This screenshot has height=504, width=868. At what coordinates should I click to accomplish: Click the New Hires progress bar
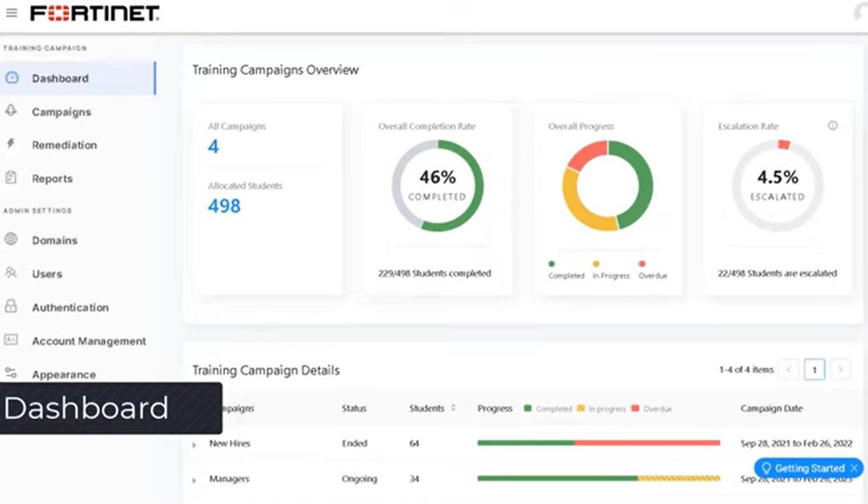599,443
